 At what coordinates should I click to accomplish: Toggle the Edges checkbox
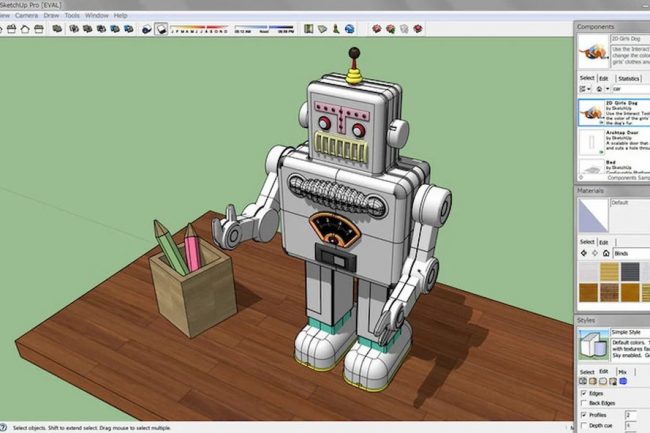[583, 394]
